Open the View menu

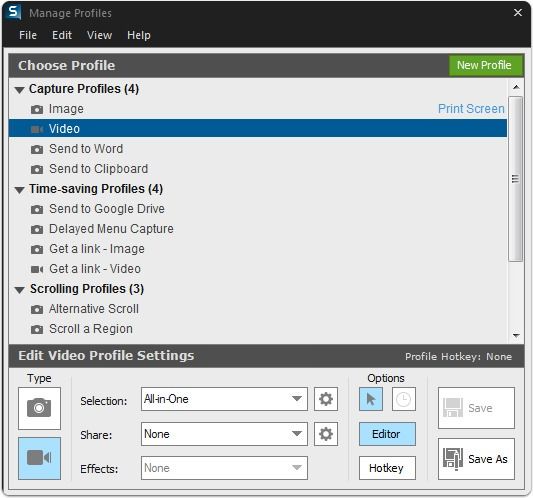pyautogui.click(x=99, y=35)
